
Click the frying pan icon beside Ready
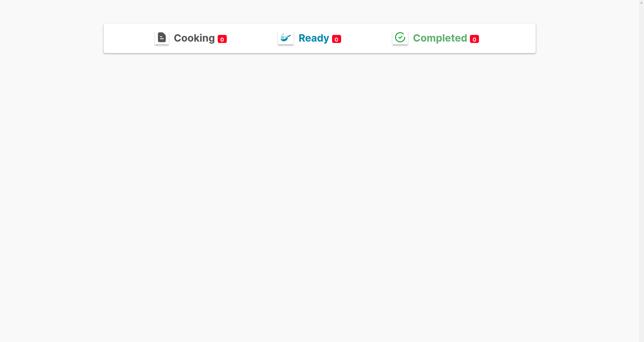click(286, 37)
